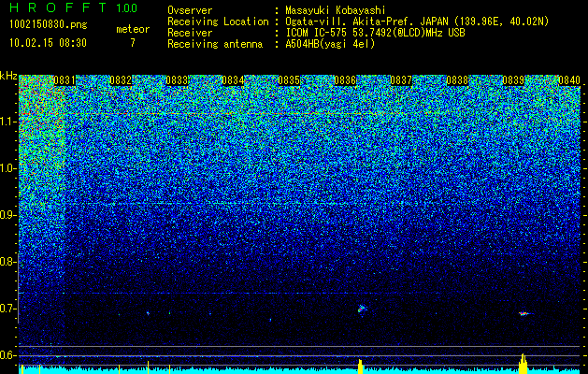The image size is (588, 374).
Task: Click the yellow power peak near 0836
Action: pyautogui.click(x=361, y=367)
